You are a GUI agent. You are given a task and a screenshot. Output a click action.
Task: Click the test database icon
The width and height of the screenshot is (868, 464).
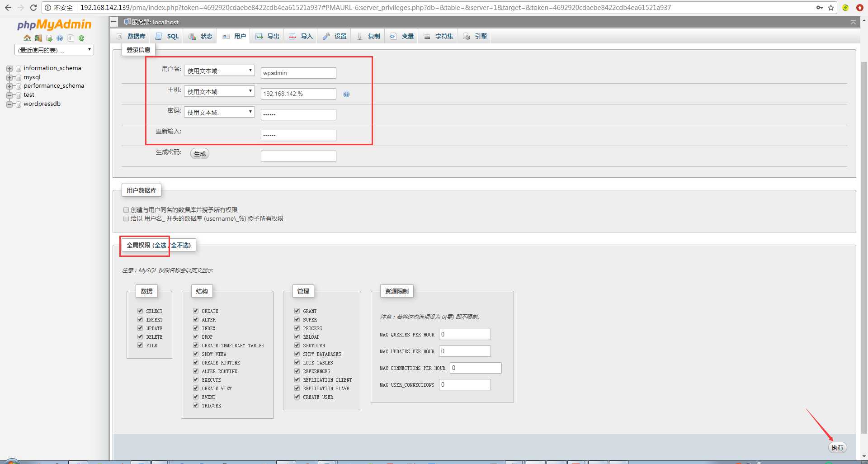19,95
